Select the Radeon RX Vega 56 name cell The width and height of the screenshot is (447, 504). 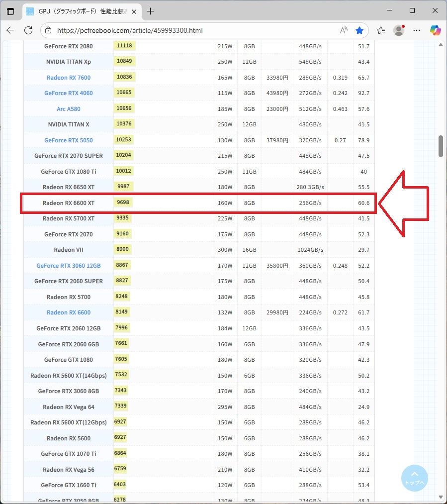(69, 470)
